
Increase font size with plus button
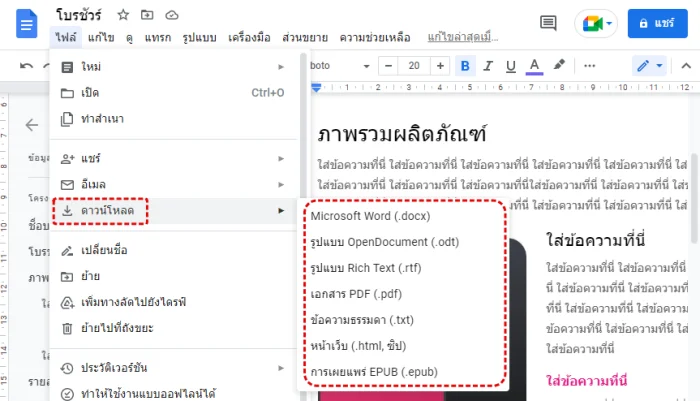pyautogui.click(x=440, y=66)
